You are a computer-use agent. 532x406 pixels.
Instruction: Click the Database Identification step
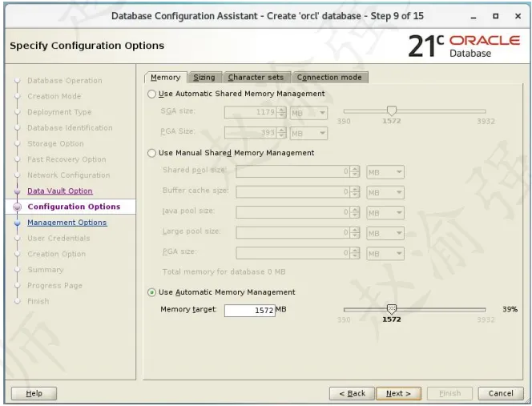[x=70, y=128]
